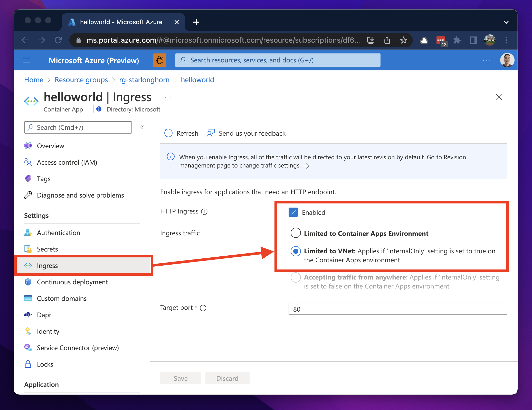Expand browser tab list dropdown arrow
The width and height of the screenshot is (532, 410).
click(x=506, y=22)
